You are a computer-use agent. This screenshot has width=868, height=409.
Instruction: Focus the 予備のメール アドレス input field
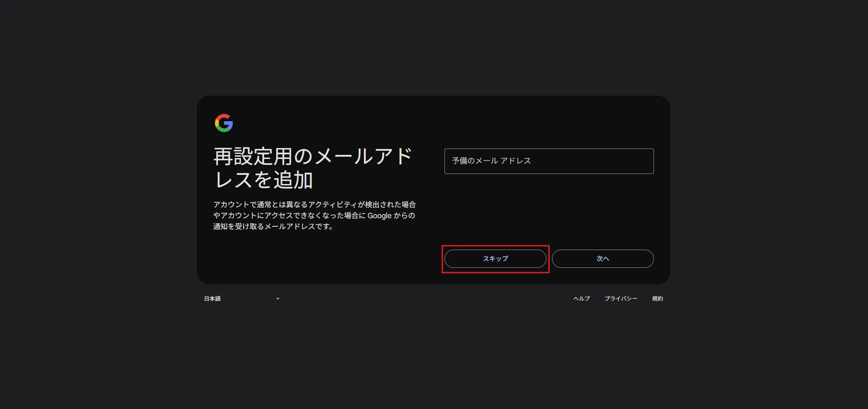549,161
